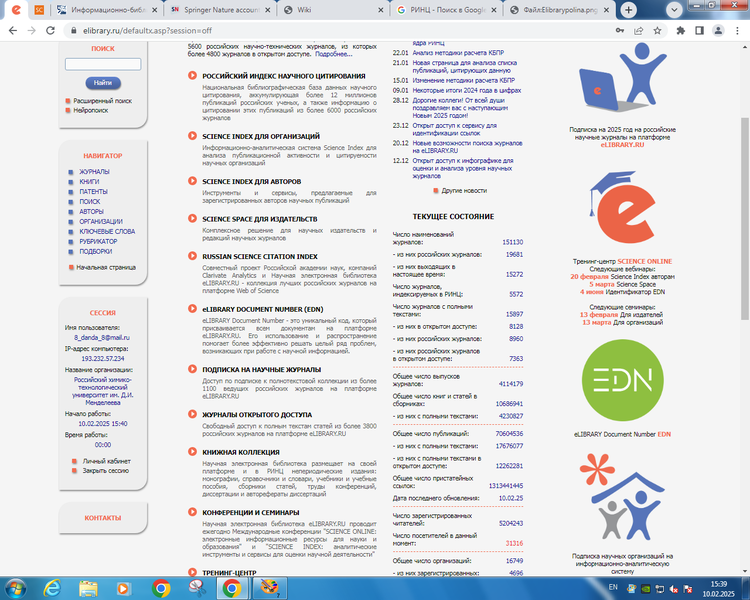Viewport: 750px width, 600px height.
Task: Open Личный кабинет link
Action: coord(105,461)
